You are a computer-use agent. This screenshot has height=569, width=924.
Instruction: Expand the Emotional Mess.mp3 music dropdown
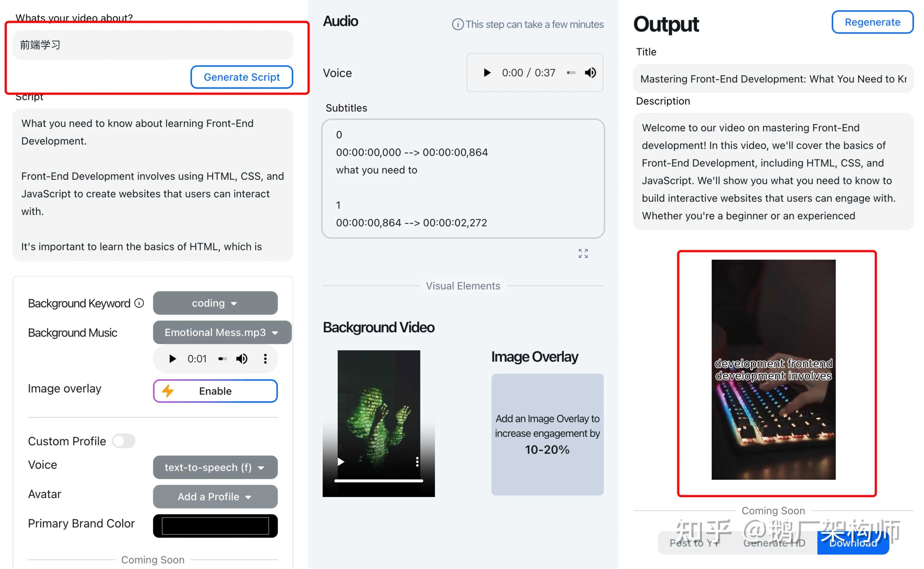(222, 332)
